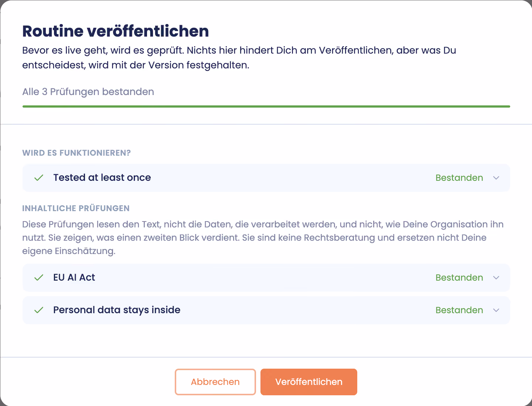Click the intro paragraph starting with Bevor es live geht
Viewport: 532px width, 406px height.
(x=239, y=58)
